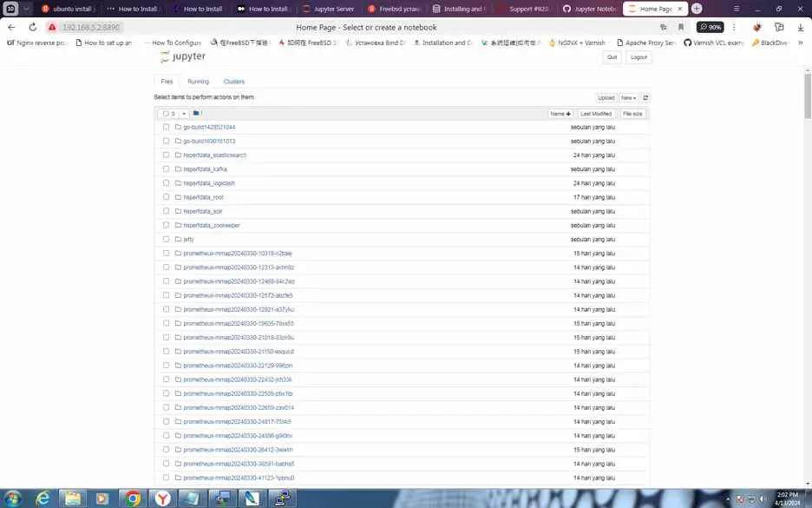Switch to Freebsd browser tab
812x508 pixels.
[394, 9]
